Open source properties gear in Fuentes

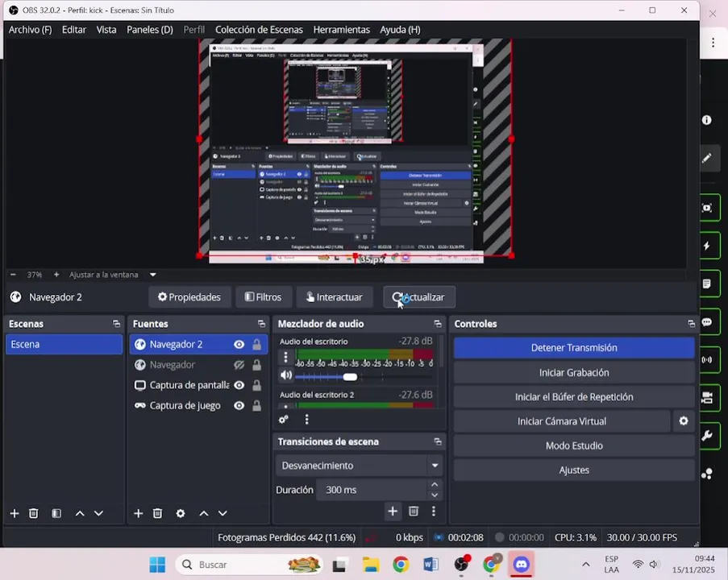(181, 513)
